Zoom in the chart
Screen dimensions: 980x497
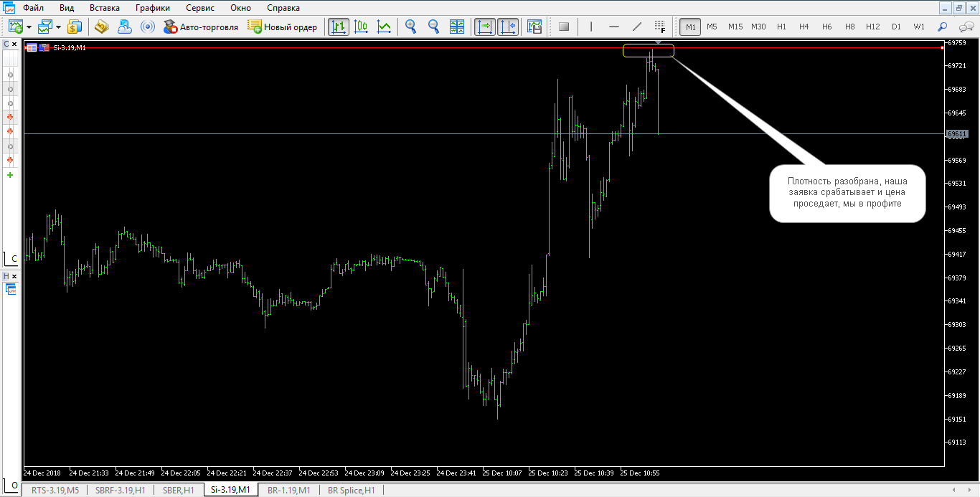(x=411, y=27)
